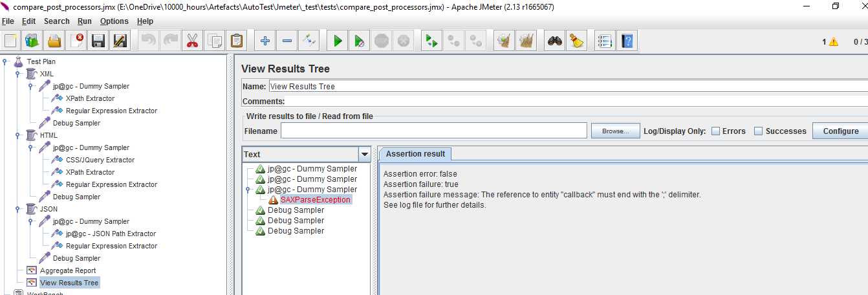Click the Copy icon in toolbar

tap(214, 41)
